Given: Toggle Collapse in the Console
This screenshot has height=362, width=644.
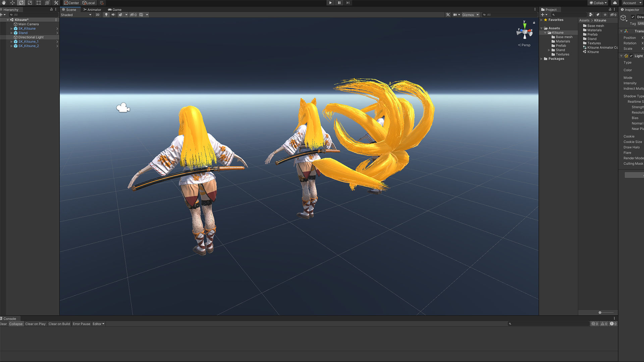Looking at the screenshot, I should coord(16,324).
